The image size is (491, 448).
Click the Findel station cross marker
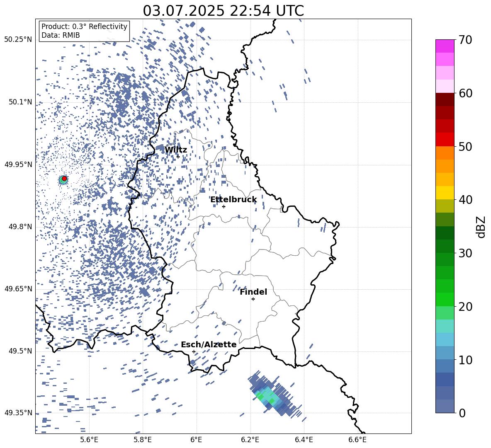pyautogui.click(x=253, y=299)
